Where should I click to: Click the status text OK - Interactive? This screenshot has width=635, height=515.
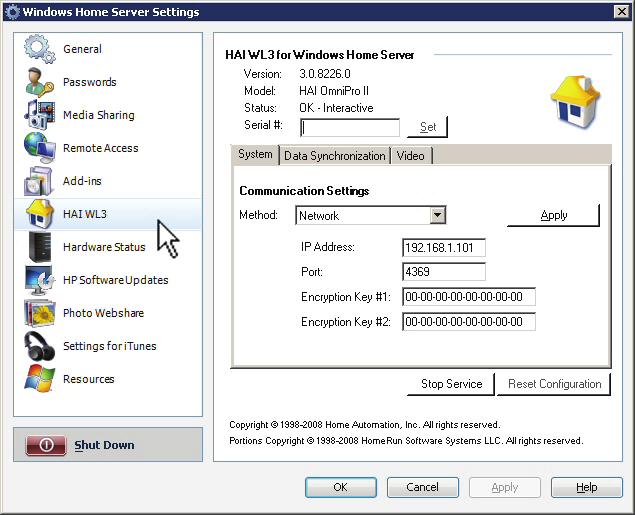click(x=336, y=108)
